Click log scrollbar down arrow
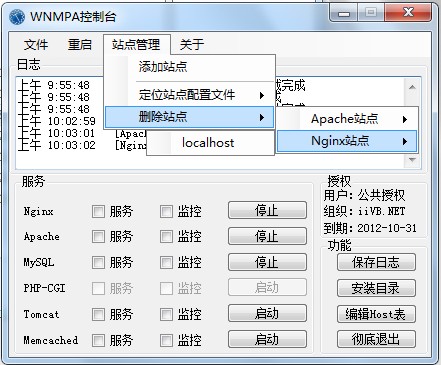This screenshot has width=441, height=365. pos(412,161)
